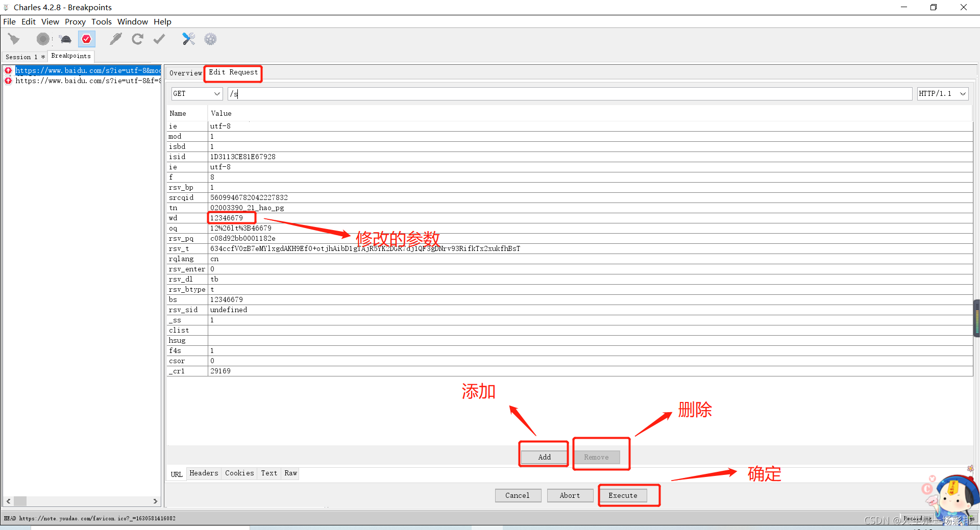Viewport: 980px width, 530px height.
Task: Click the f4s parameter name
Action: [175, 350]
